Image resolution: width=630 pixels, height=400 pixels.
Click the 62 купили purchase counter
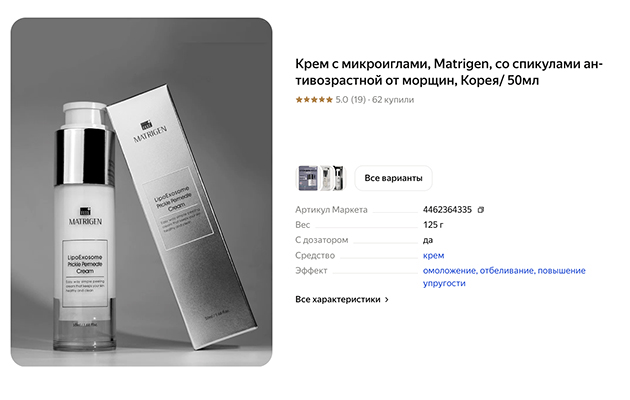pyautogui.click(x=393, y=100)
